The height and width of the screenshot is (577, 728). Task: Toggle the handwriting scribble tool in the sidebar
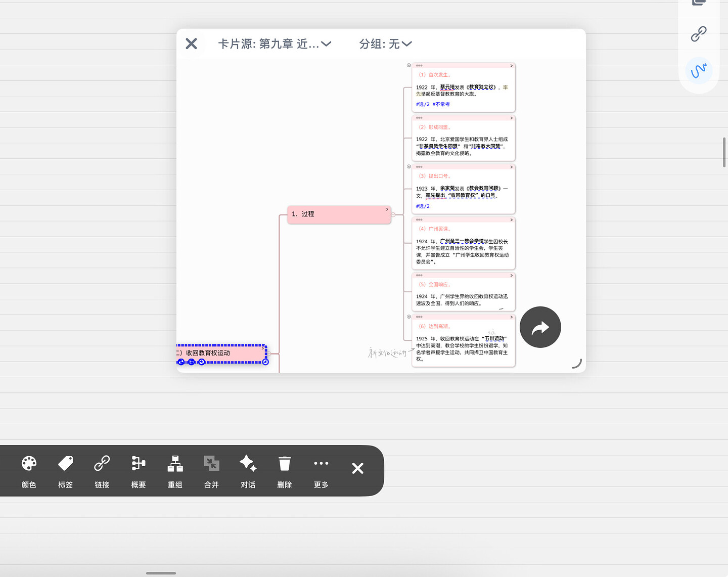(x=698, y=70)
